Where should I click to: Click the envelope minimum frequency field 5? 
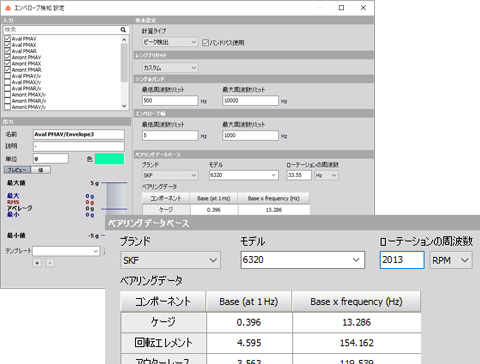170,135
